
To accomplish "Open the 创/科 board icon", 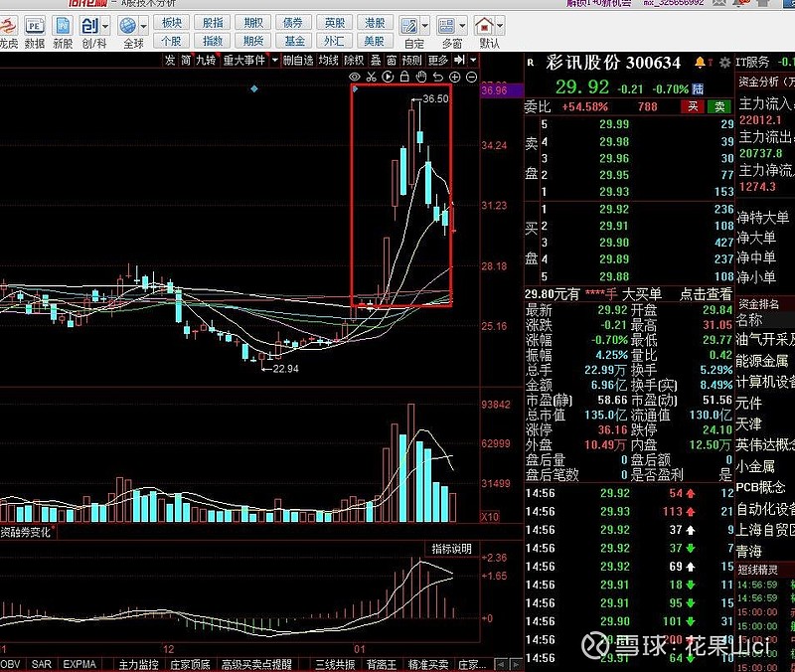I will click(90, 32).
